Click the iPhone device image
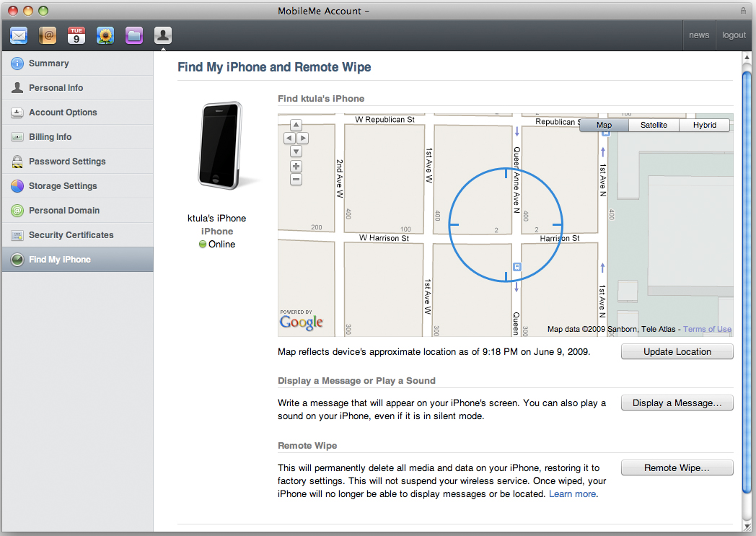 click(220, 146)
